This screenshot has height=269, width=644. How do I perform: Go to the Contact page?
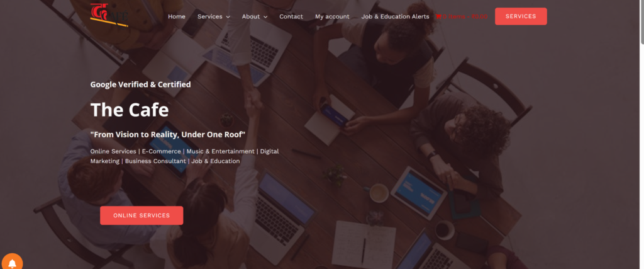tap(291, 16)
